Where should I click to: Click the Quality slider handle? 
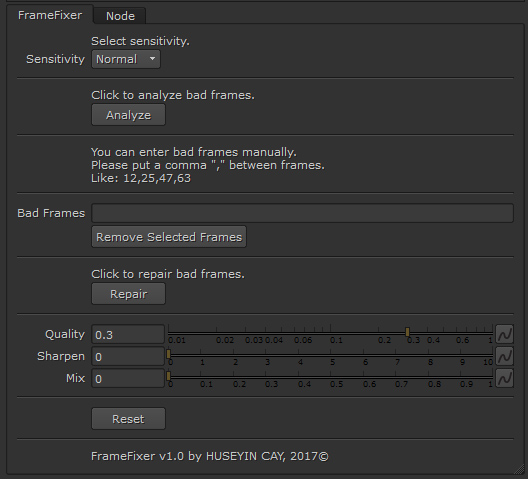pos(407,332)
